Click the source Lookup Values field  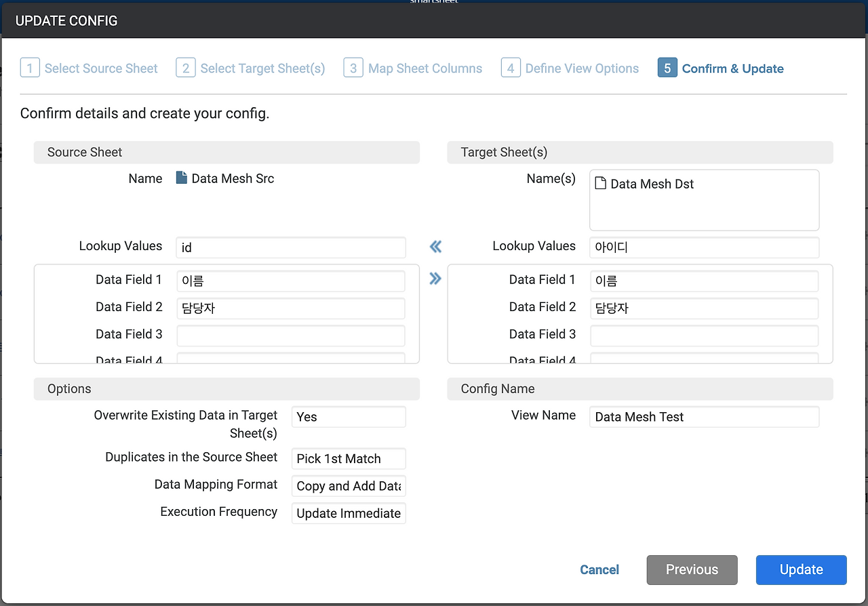(290, 247)
